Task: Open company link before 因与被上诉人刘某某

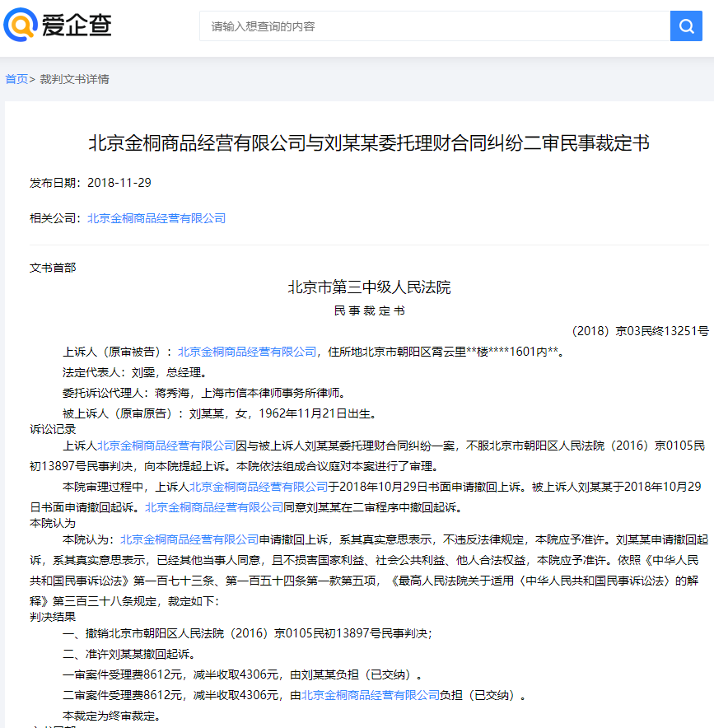Action: [x=166, y=446]
